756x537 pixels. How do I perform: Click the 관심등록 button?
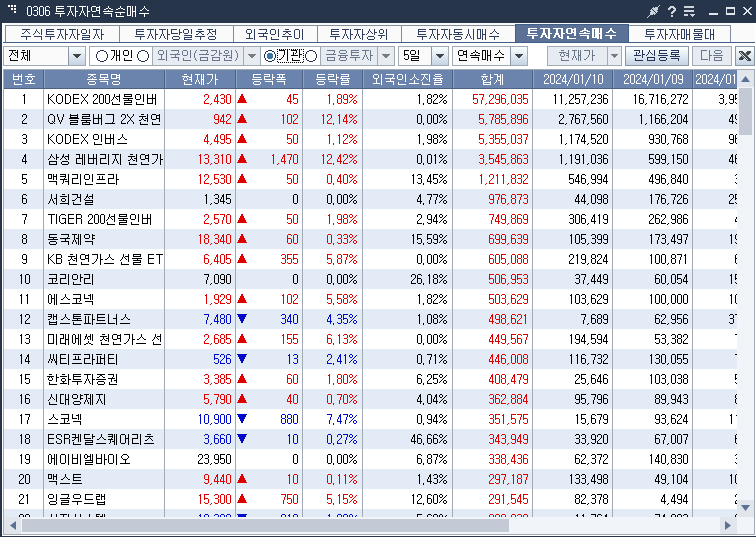pyautogui.click(x=657, y=56)
